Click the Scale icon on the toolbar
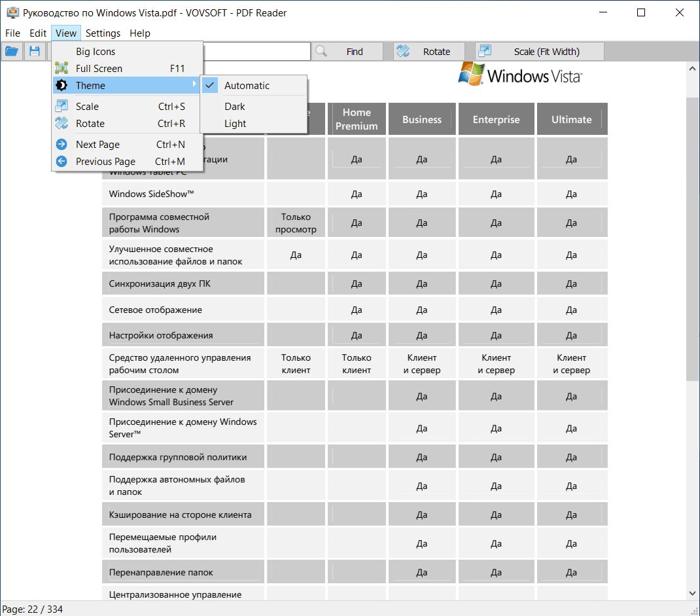 click(485, 51)
